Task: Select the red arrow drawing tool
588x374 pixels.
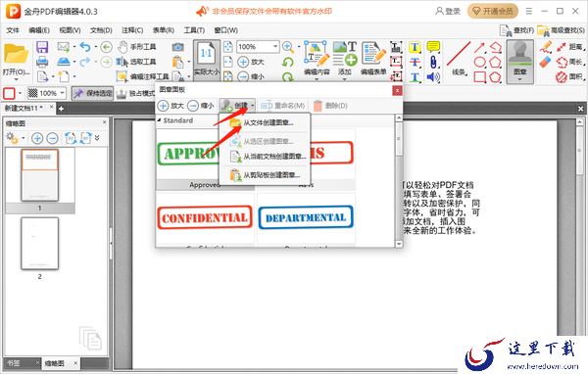Action: pyautogui.click(x=479, y=47)
